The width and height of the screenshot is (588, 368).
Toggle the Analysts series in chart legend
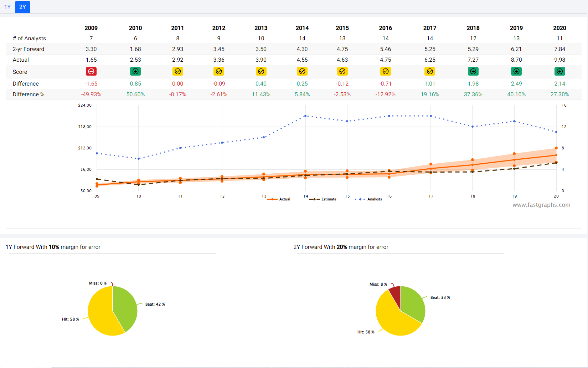point(368,199)
